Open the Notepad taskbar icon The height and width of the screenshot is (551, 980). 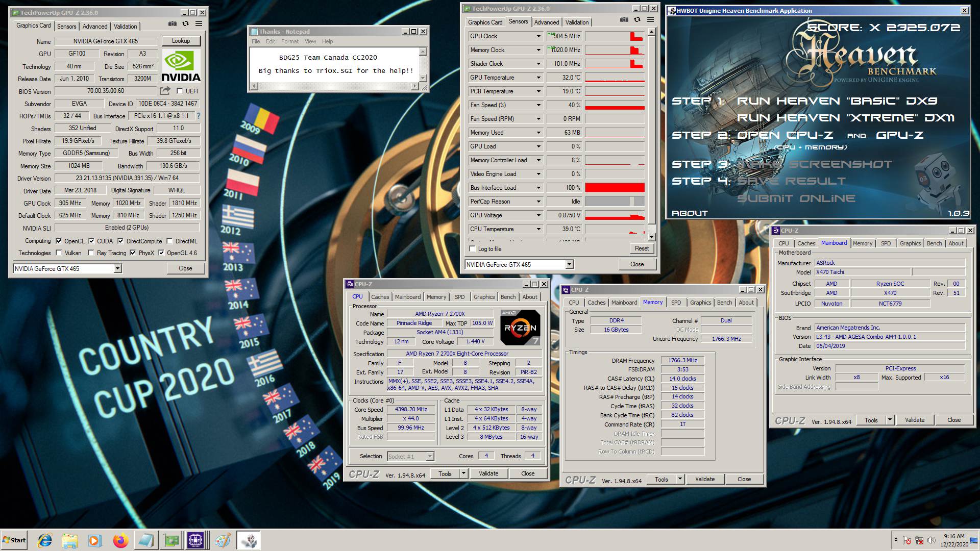(x=146, y=540)
